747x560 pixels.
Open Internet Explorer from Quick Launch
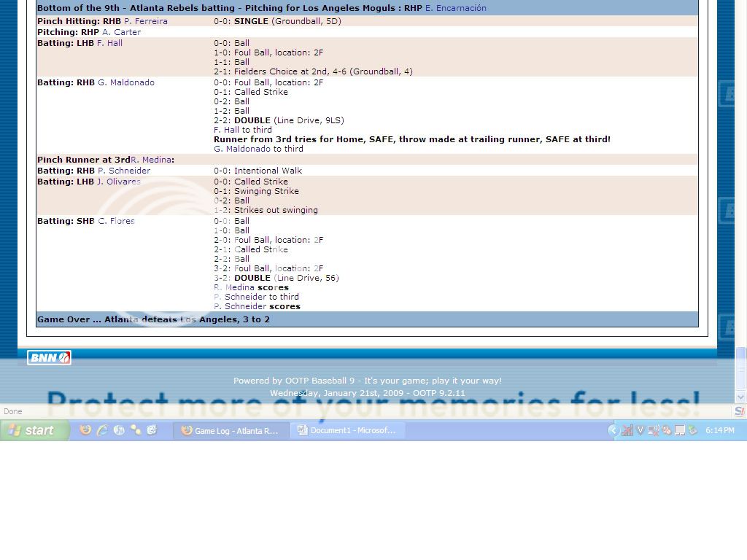[102, 429]
